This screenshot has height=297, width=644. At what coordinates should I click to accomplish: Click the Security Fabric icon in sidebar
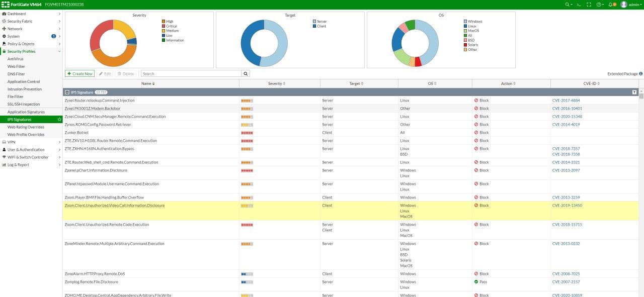coord(4,21)
